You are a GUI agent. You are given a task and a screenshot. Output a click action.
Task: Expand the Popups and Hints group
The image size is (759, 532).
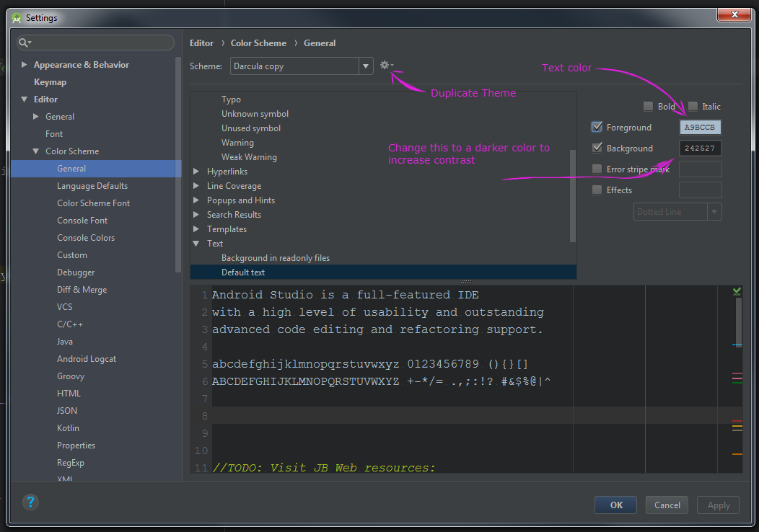tap(196, 200)
